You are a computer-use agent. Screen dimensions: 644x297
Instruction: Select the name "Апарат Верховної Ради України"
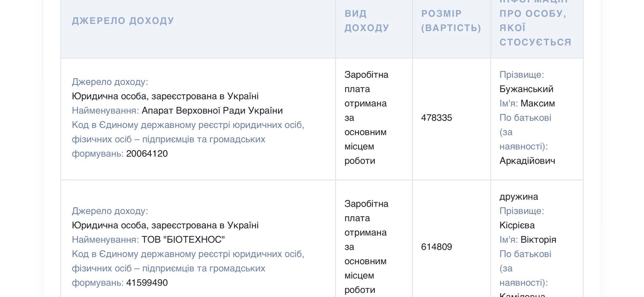(212, 111)
